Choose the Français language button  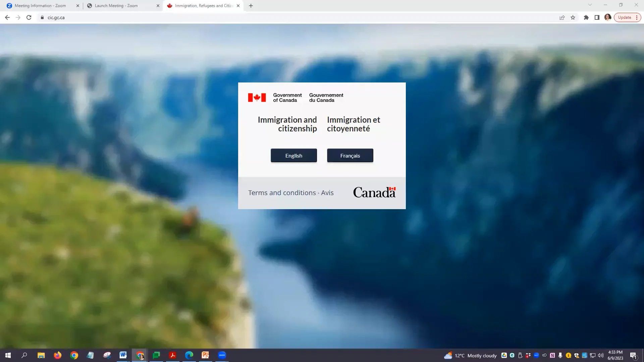click(350, 156)
